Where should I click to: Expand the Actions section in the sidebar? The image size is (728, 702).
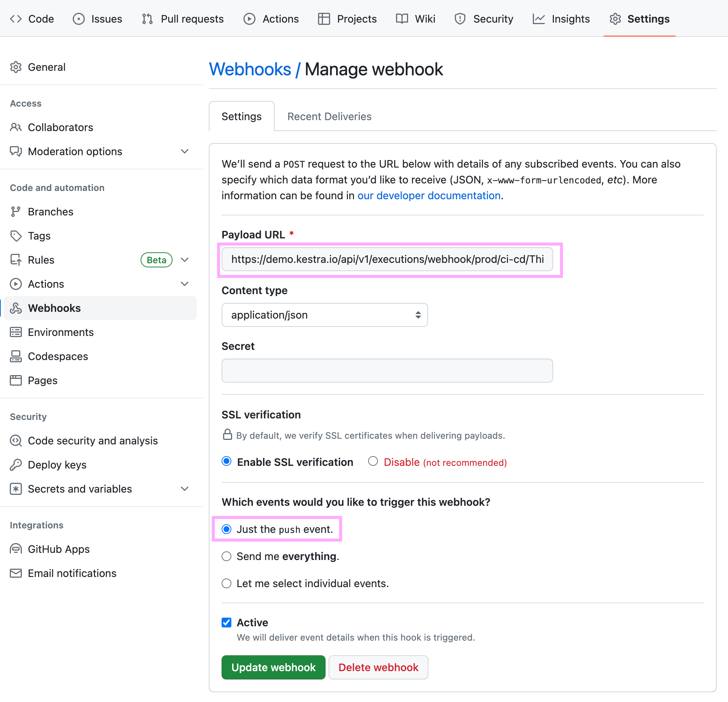[x=185, y=284]
